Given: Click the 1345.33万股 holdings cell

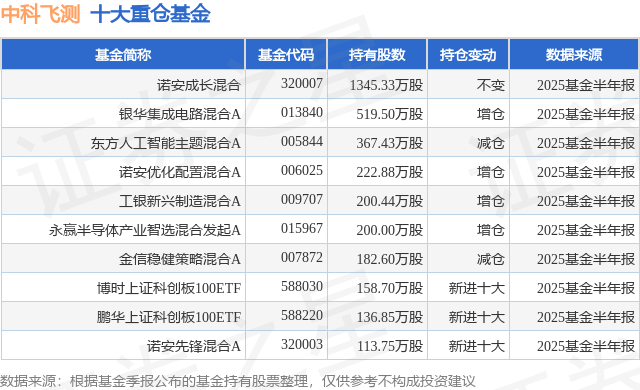Looking at the screenshot, I should [x=386, y=85].
